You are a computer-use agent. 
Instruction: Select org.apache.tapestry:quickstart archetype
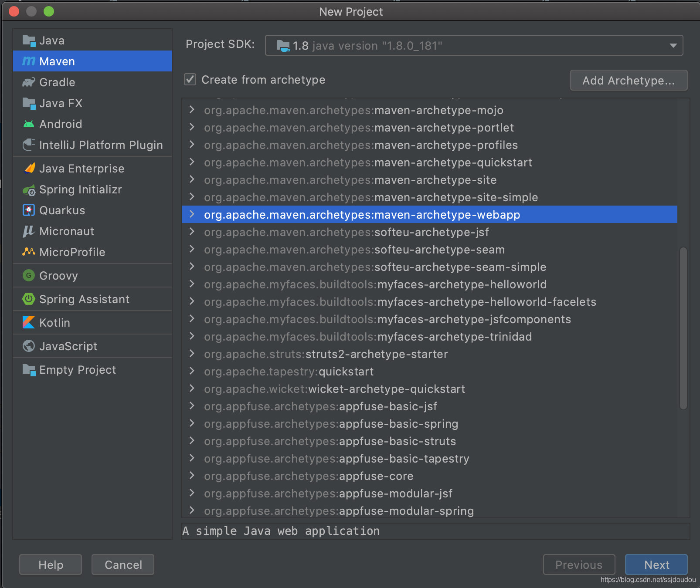pos(430,372)
